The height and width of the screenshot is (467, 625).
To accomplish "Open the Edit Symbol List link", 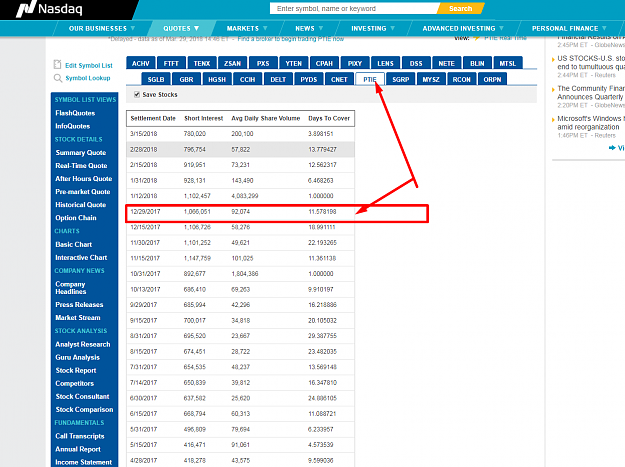I will (89, 65).
